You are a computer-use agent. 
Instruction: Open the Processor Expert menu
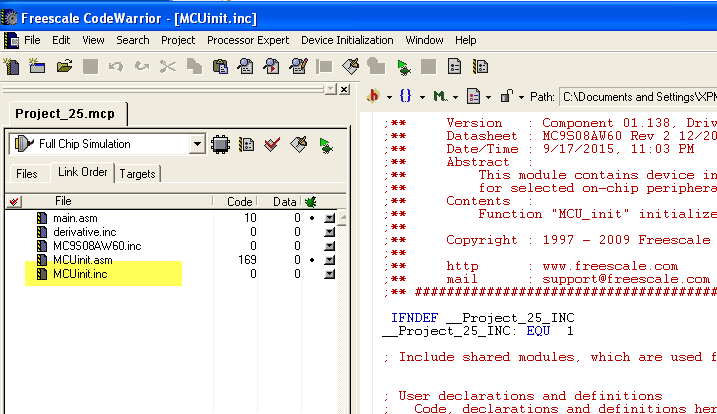pos(248,40)
